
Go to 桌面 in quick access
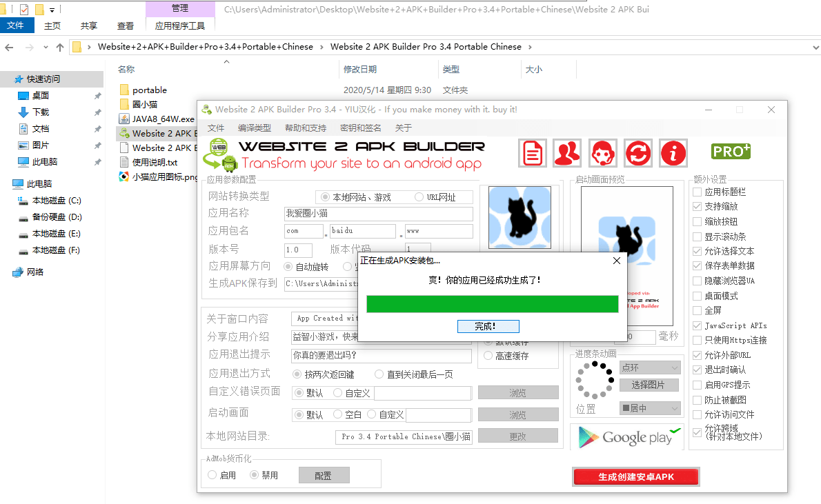41,95
